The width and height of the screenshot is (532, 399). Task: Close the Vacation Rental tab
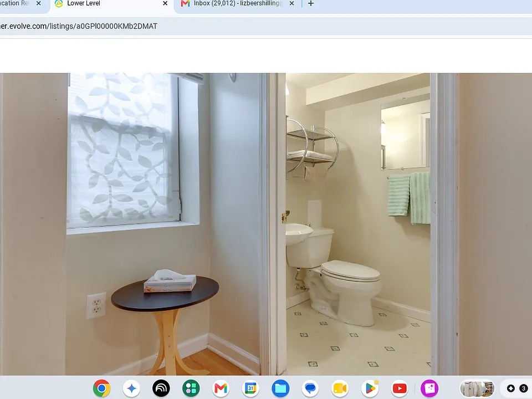point(39,3)
